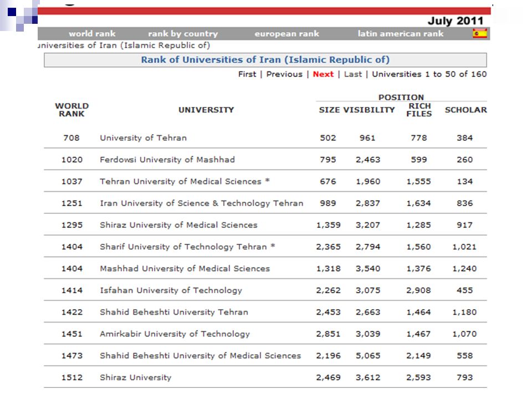
Task: Open Shahid Beheshti University Tehran entry
Action: pyautogui.click(x=173, y=312)
